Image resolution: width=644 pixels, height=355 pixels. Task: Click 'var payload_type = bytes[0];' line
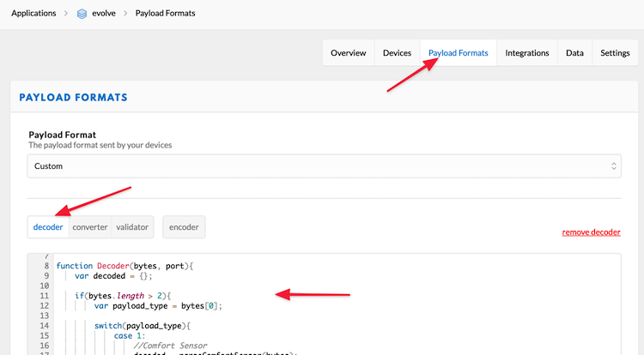click(158, 306)
